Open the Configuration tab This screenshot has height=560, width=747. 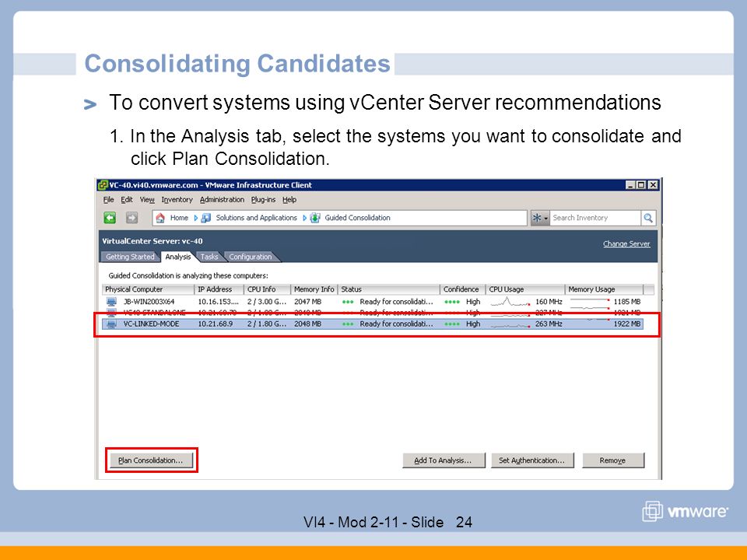(x=250, y=257)
